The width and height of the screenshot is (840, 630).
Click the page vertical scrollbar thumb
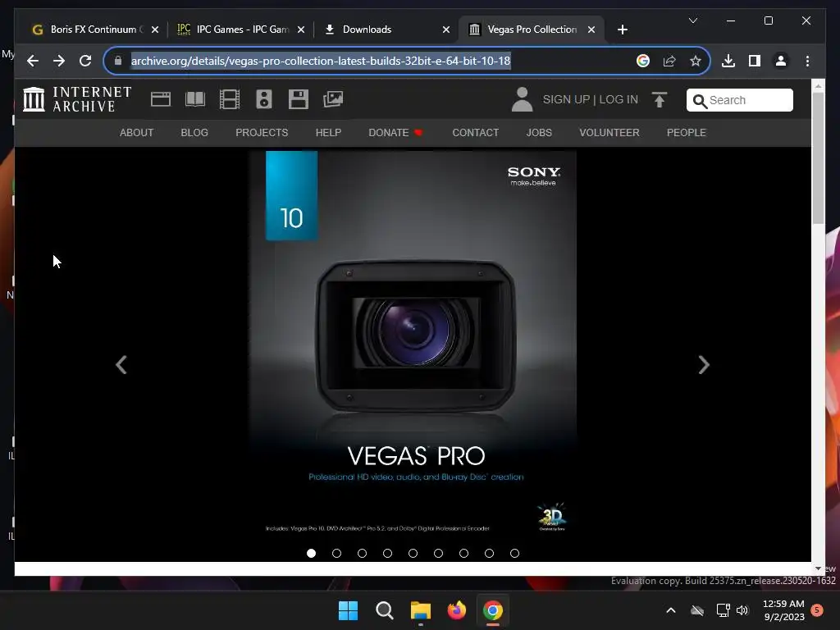[818, 158]
